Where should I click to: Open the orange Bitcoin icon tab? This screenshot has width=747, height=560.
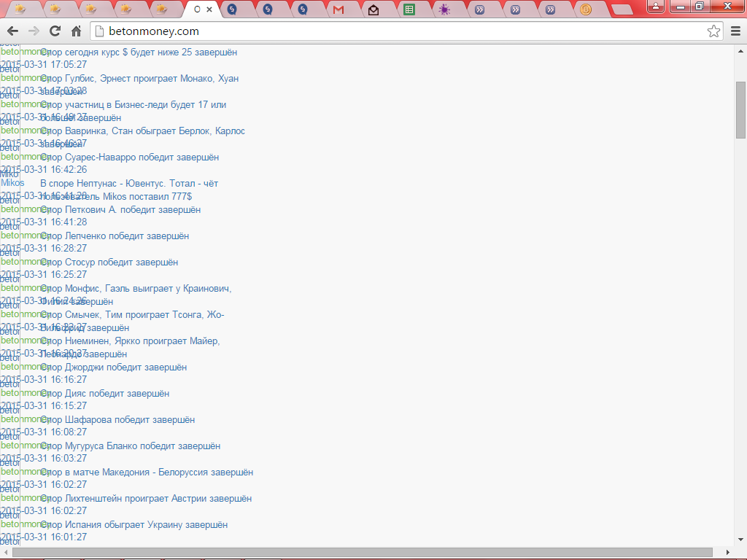point(586,9)
